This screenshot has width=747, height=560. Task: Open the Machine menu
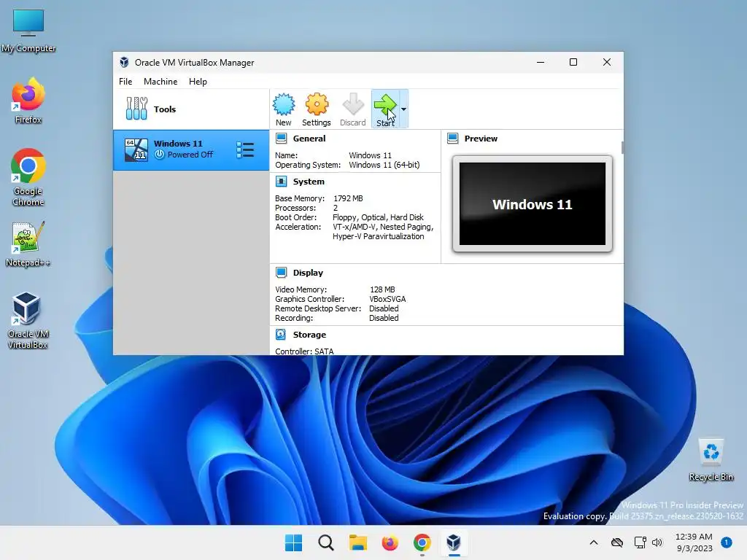[x=160, y=82]
